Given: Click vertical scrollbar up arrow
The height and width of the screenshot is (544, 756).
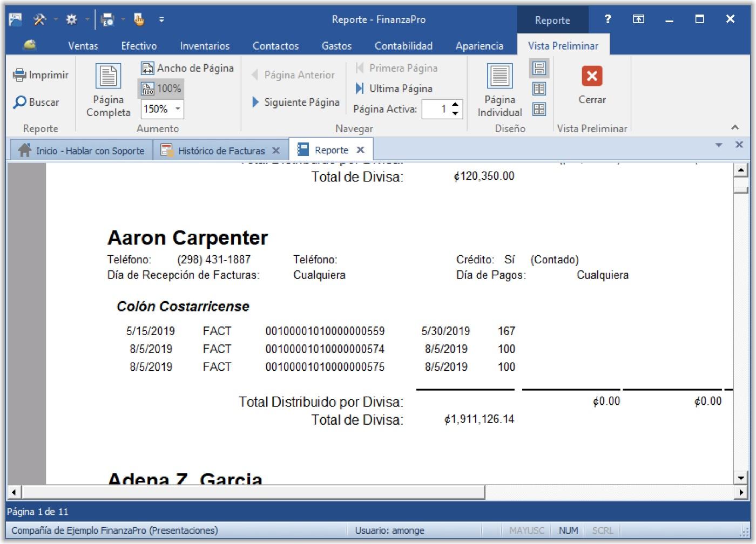Looking at the screenshot, I should [x=741, y=171].
